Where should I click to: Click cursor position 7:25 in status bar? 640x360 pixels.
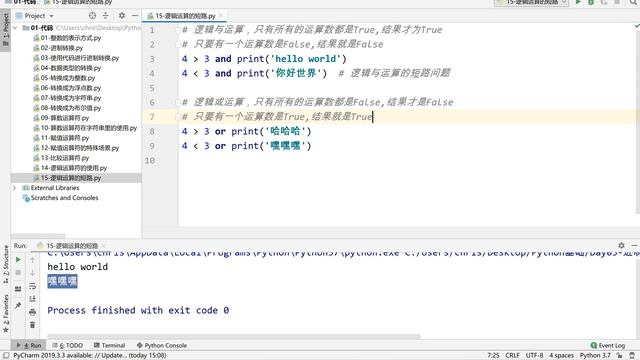[x=493, y=356]
